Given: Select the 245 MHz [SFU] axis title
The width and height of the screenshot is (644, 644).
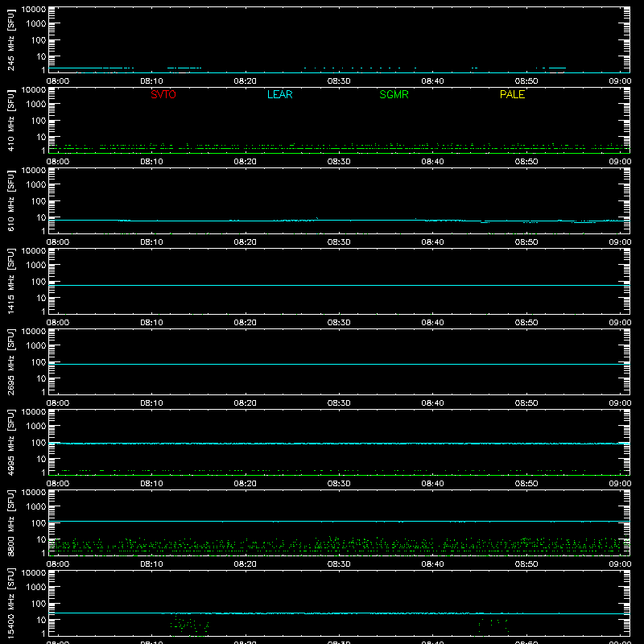Looking at the screenshot, I should pos(10,40).
